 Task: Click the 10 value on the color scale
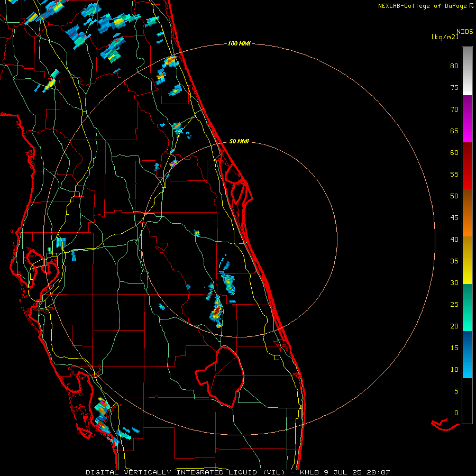tap(454, 370)
